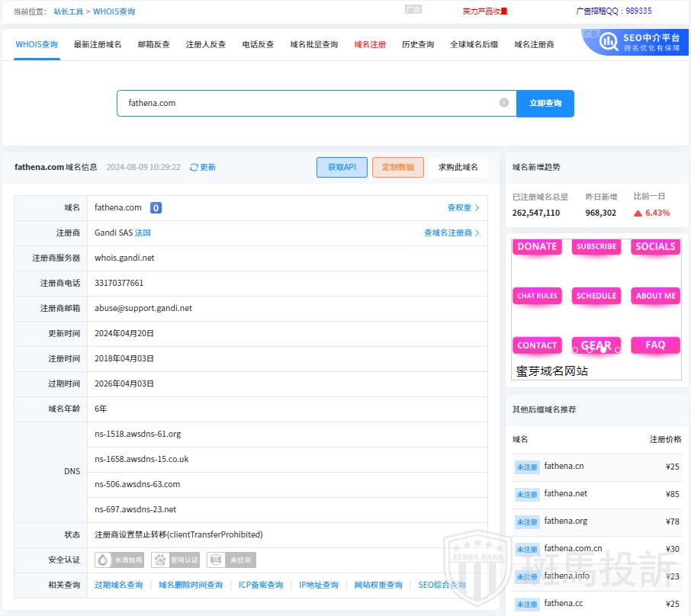Clear the domain search field with X icon
The width and height of the screenshot is (691, 616).
point(504,103)
